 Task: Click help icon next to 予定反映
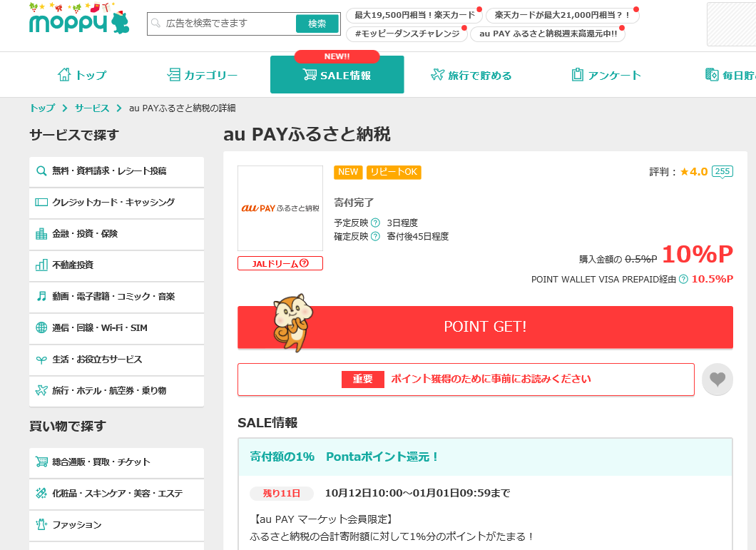375,223
